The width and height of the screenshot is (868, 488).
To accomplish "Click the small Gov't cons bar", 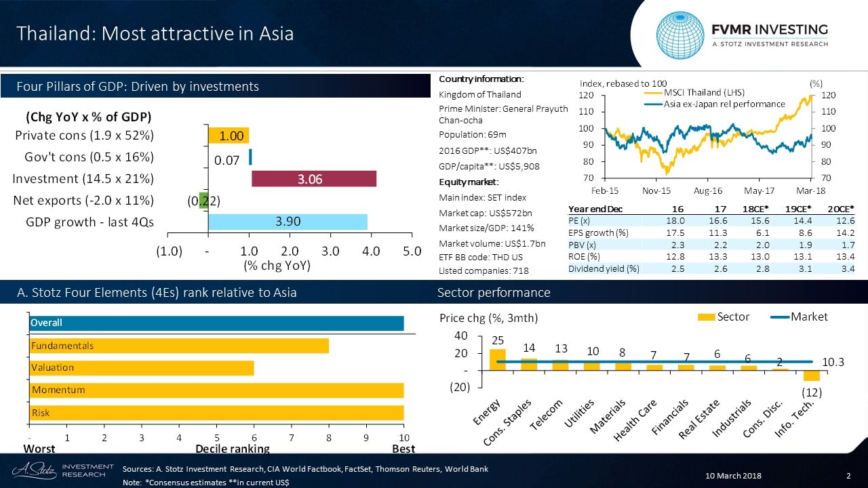I will coord(250,157).
